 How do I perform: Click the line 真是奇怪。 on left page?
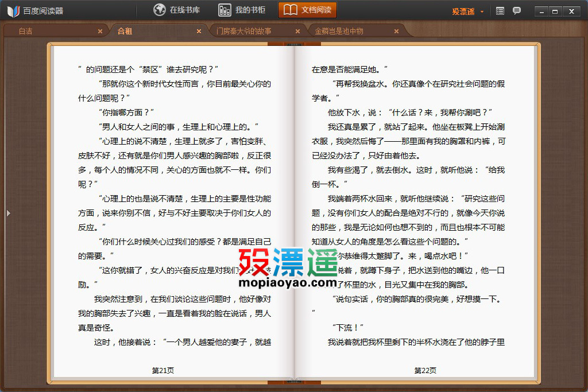coord(96,328)
